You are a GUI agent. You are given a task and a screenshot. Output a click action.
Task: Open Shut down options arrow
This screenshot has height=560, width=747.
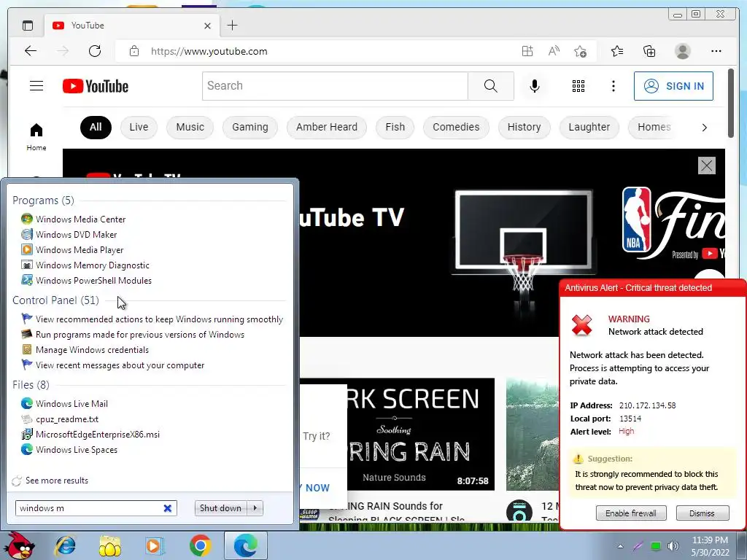click(255, 508)
